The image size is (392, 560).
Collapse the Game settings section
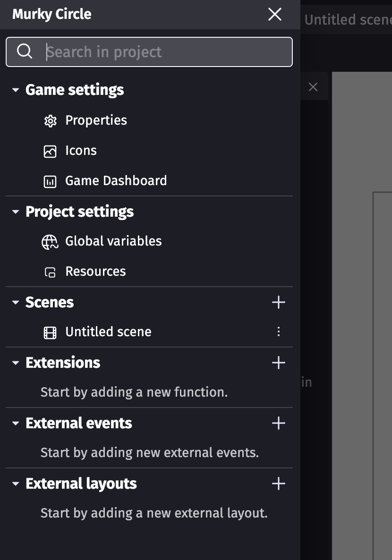pyautogui.click(x=16, y=90)
